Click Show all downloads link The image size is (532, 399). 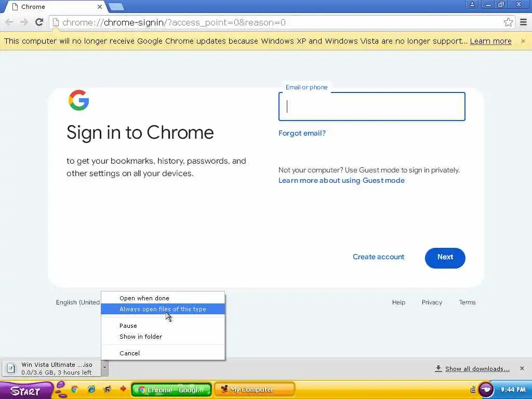477,369
